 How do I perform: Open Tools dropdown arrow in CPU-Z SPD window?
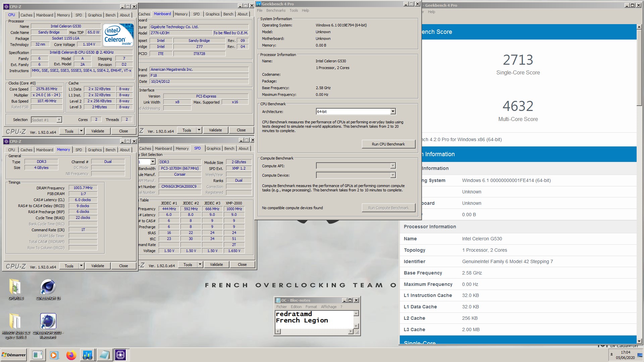click(x=200, y=264)
